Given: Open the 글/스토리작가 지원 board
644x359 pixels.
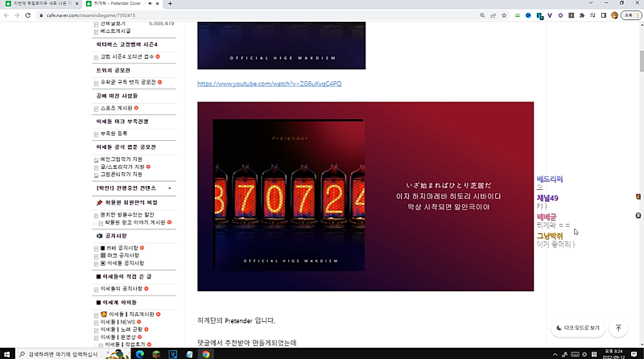Looking at the screenshot, I should tap(122, 167).
